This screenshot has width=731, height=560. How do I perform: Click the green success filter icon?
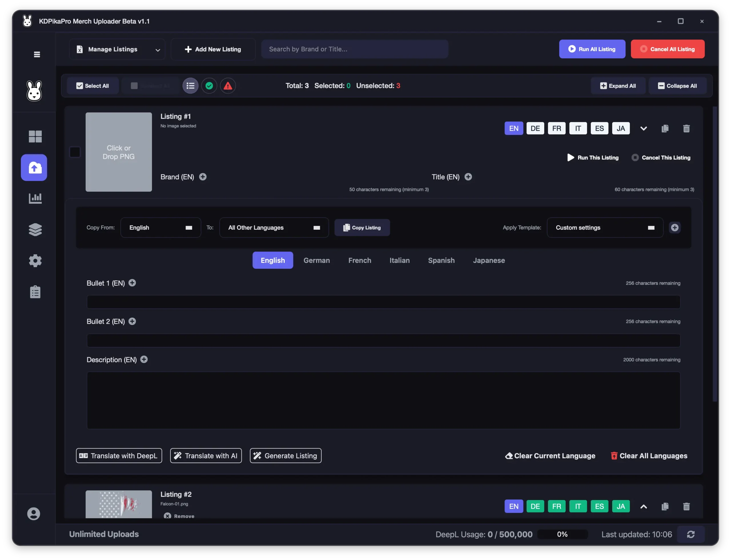(209, 86)
